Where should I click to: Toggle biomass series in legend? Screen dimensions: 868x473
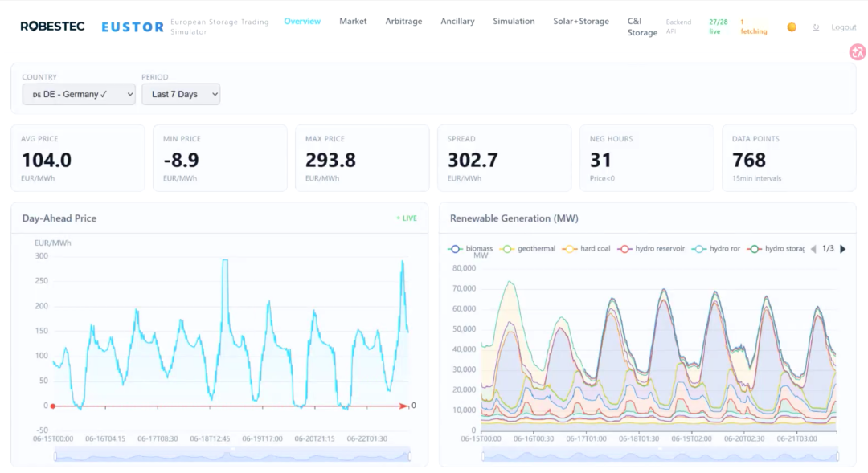[470, 249]
